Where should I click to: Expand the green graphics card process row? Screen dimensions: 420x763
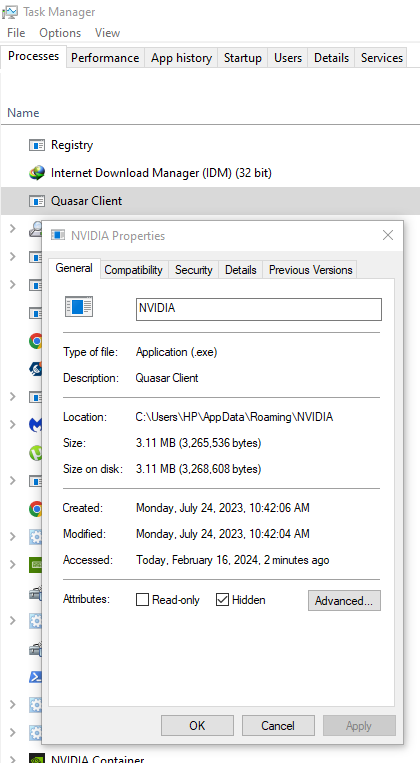pyautogui.click(x=13, y=564)
